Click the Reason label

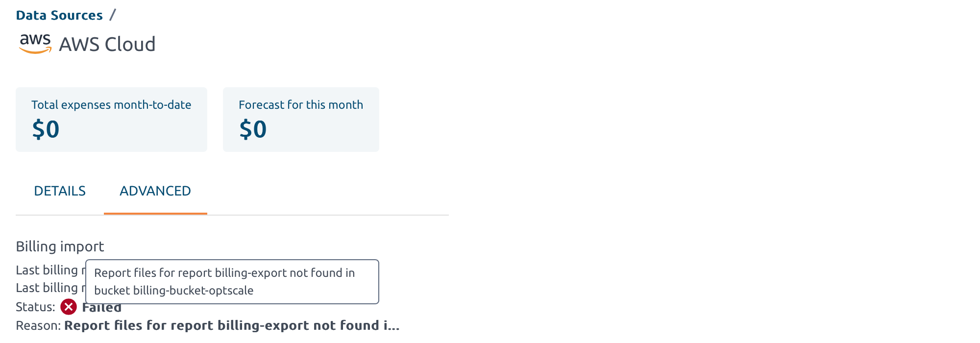(x=38, y=326)
